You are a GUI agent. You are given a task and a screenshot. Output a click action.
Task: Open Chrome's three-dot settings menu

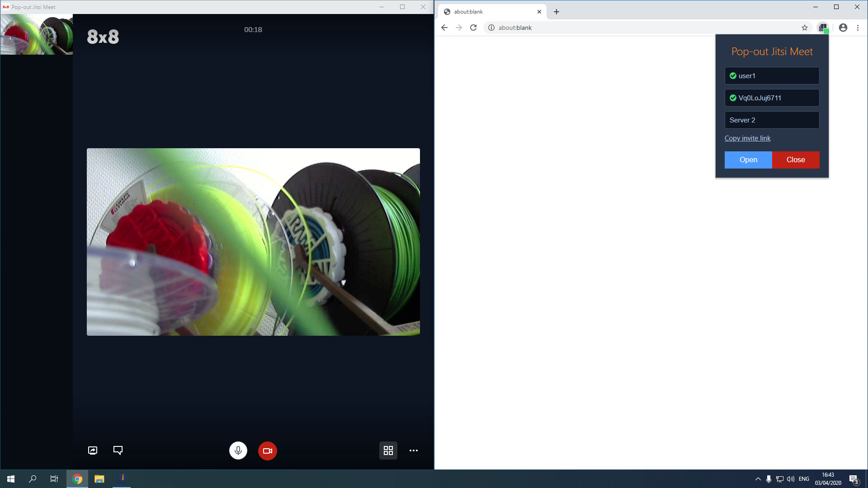858,28
